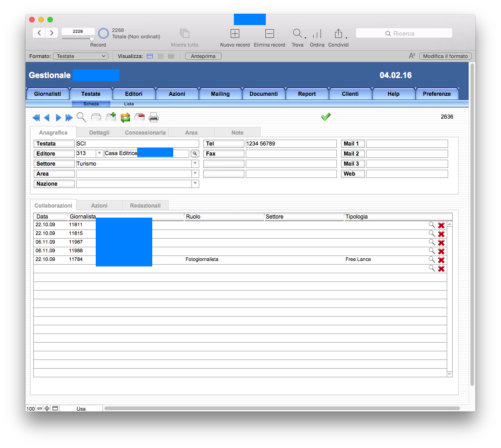This screenshot has width=501, height=448.
Task: Delete Fotogiornalista row 11784 with red X
Action: pos(441,260)
